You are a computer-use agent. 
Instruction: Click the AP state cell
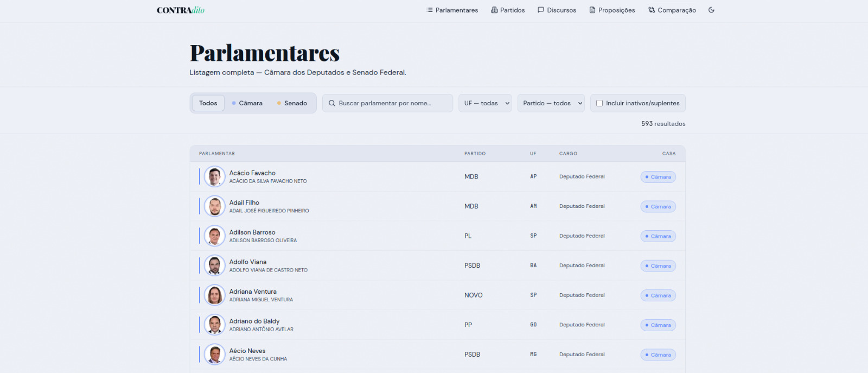pos(533,176)
